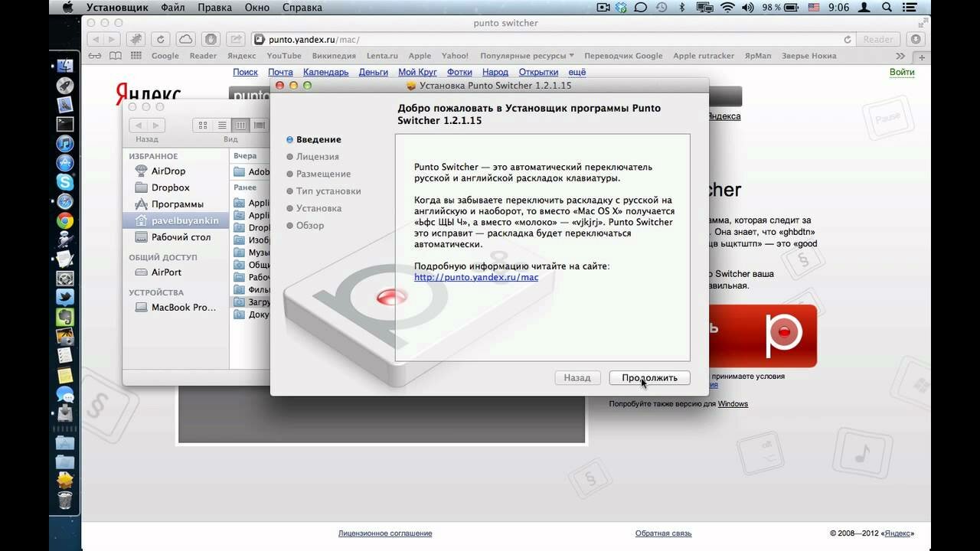Viewport: 980px width, 551px height.
Task: Select Программы in the Finder sidebar
Action: [x=178, y=204]
